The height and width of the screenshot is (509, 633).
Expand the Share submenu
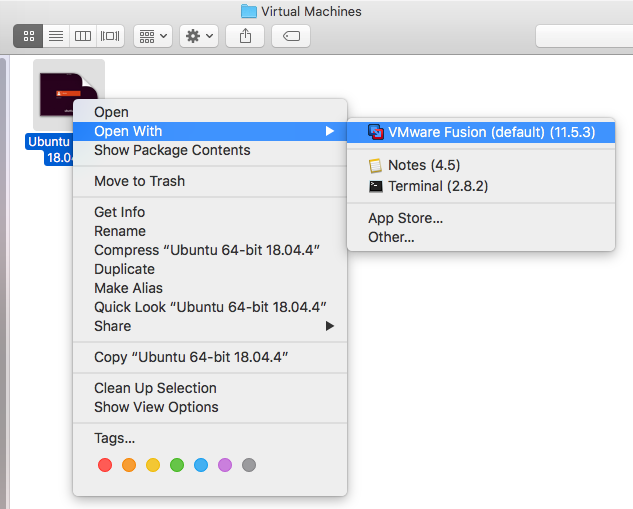point(210,326)
